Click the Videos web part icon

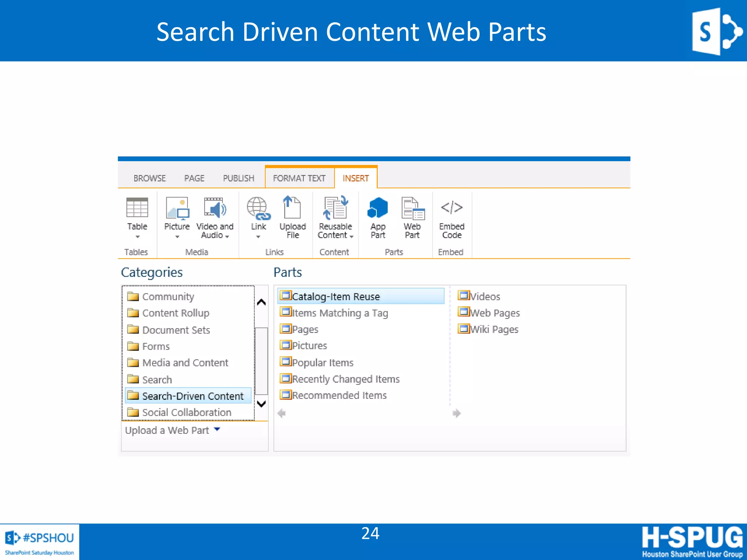point(464,295)
